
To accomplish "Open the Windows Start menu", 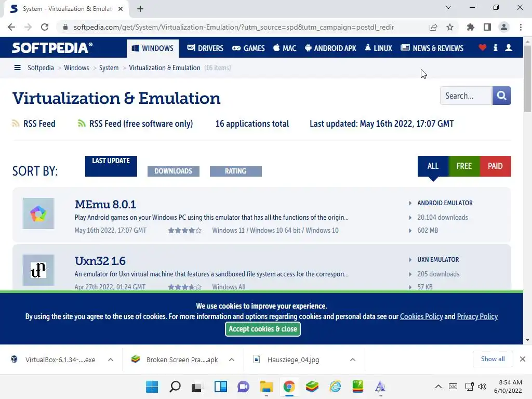I will click(152, 387).
